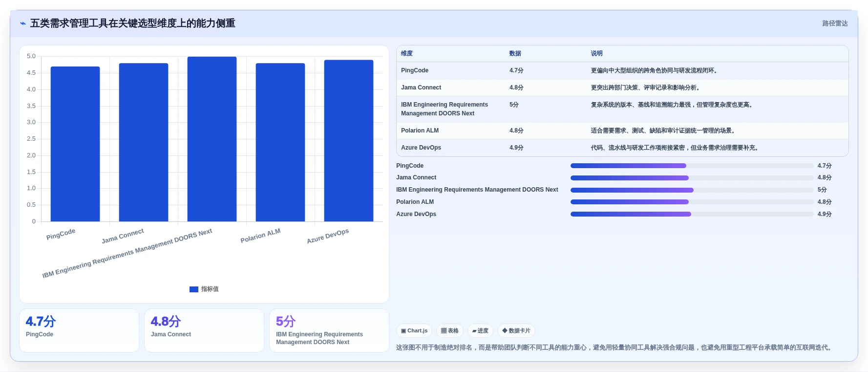The width and height of the screenshot is (868, 372).
Task: Select the 进度 tag chip
Action: [480, 331]
